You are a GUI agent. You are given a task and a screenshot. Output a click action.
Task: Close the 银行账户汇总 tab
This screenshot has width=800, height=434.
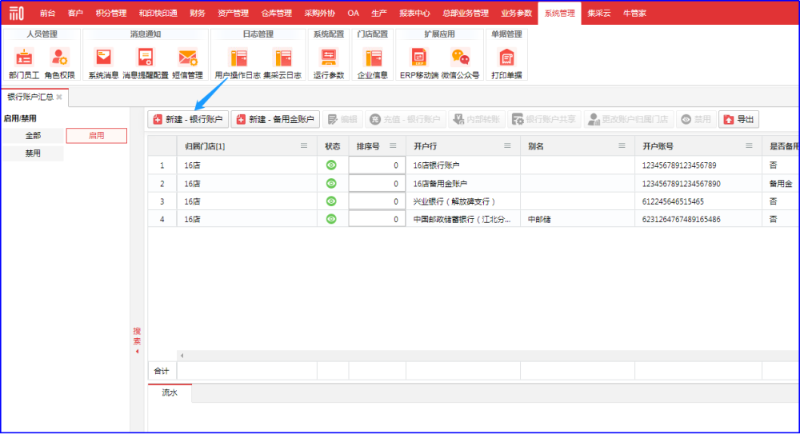(x=59, y=97)
